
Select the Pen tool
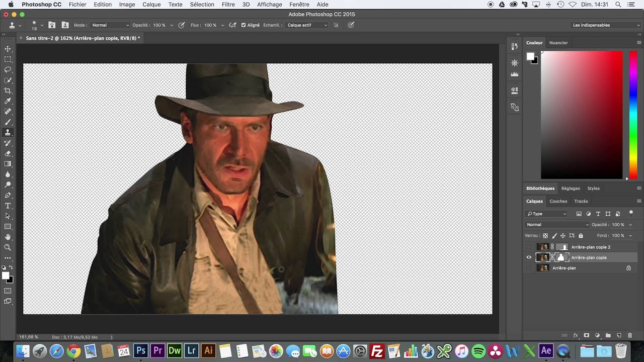[8, 195]
